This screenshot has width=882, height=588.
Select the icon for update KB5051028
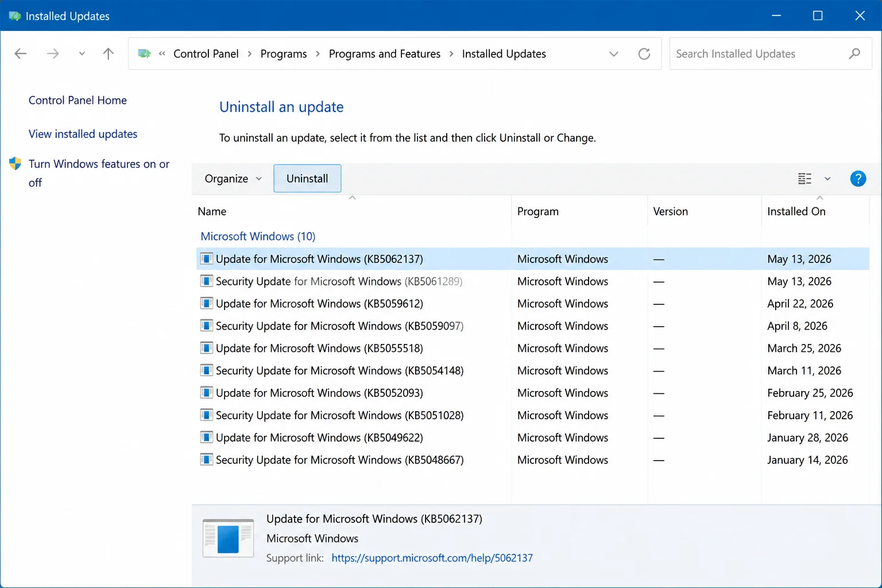pos(207,415)
